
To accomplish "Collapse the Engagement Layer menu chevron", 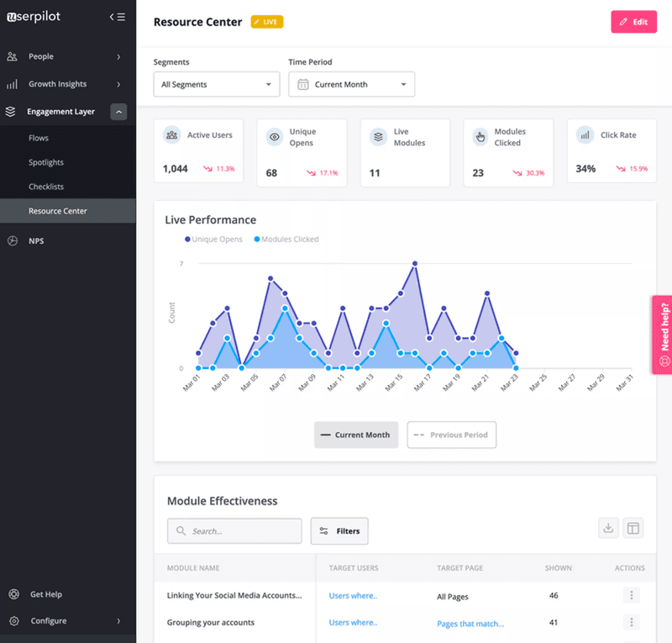I will [119, 111].
